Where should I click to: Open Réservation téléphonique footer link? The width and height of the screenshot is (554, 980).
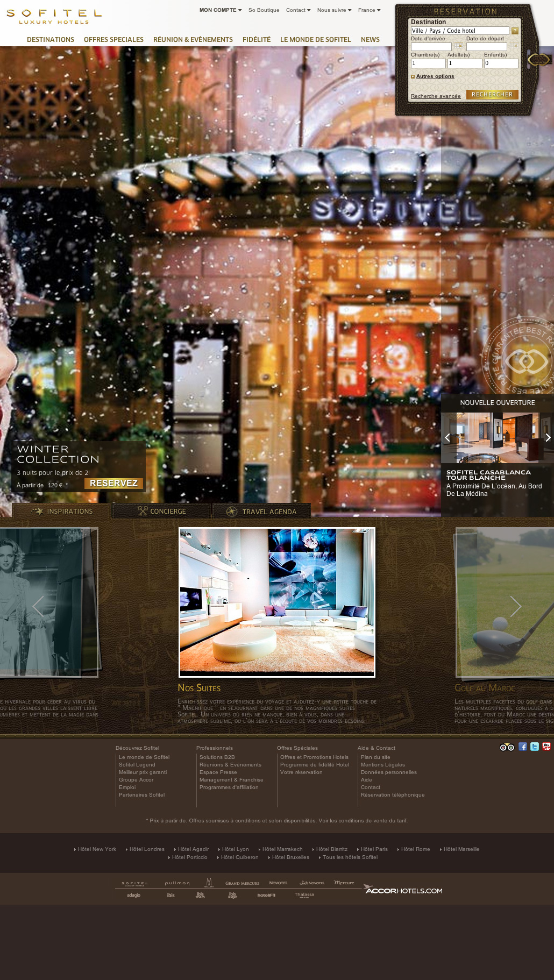point(393,794)
